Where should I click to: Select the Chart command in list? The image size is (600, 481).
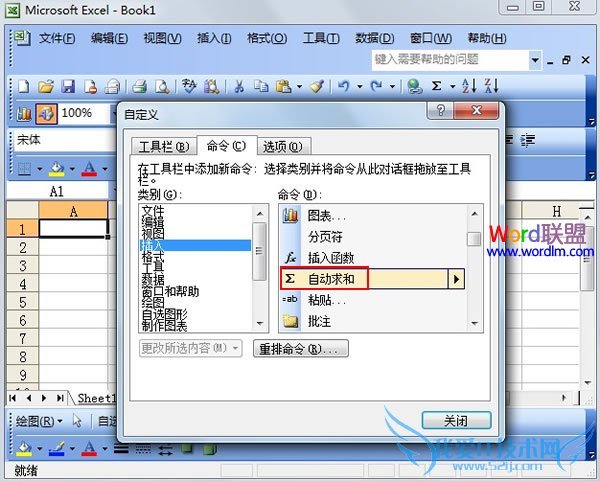click(x=374, y=216)
